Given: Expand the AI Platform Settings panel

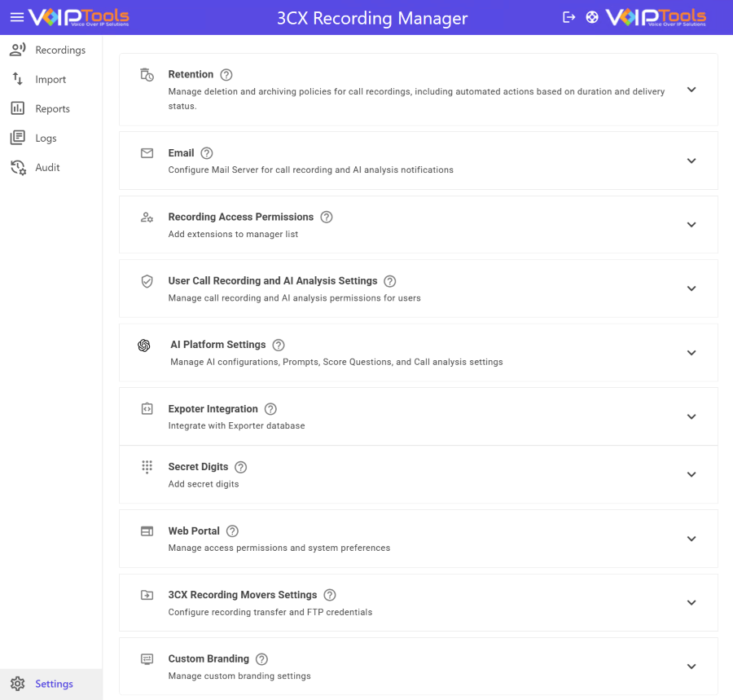Looking at the screenshot, I should point(691,353).
